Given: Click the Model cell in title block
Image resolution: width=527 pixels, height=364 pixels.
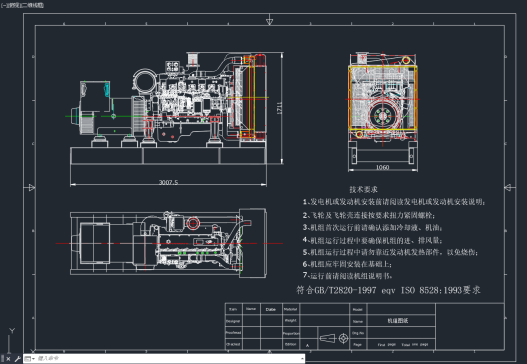Looking at the screenshot, I should [x=358, y=309].
